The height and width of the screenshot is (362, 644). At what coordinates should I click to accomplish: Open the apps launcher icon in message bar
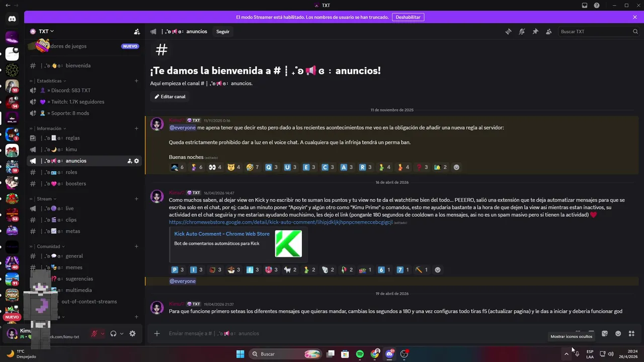[x=632, y=333]
